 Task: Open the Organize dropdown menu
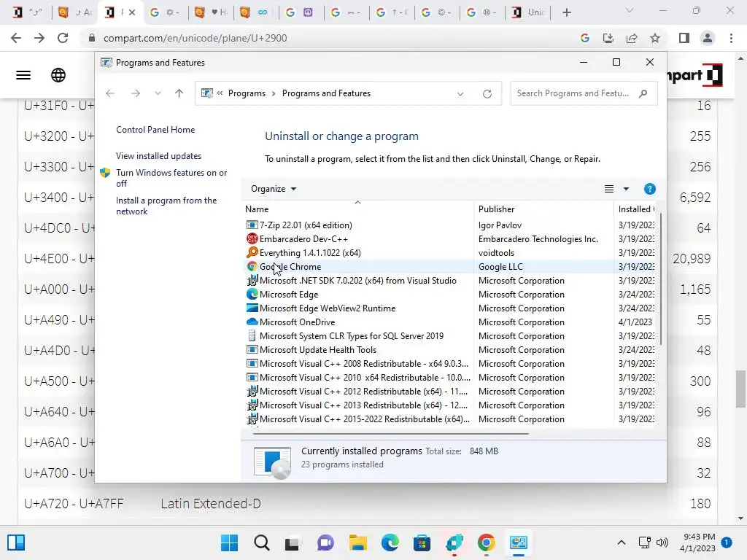click(x=274, y=189)
